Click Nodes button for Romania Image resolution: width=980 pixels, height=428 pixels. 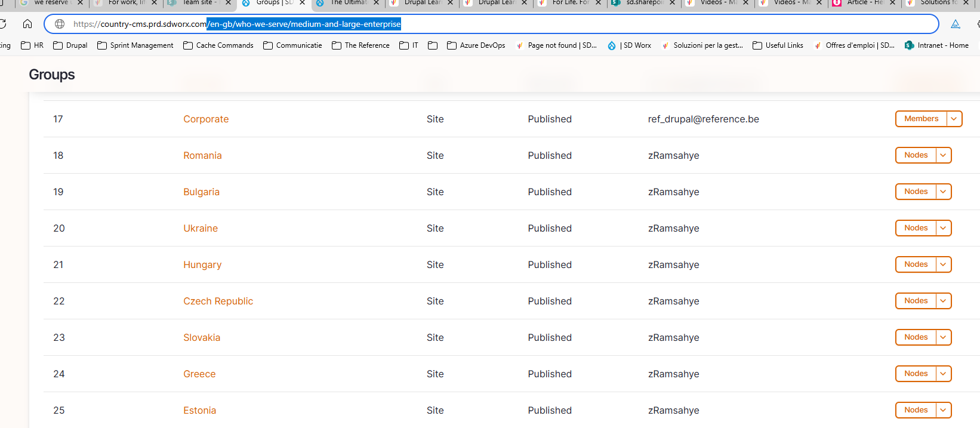pos(916,155)
